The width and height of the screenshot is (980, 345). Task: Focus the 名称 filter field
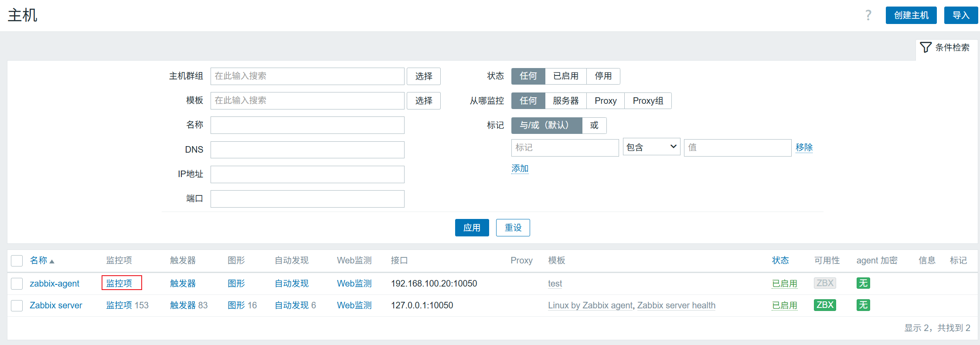tap(307, 125)
